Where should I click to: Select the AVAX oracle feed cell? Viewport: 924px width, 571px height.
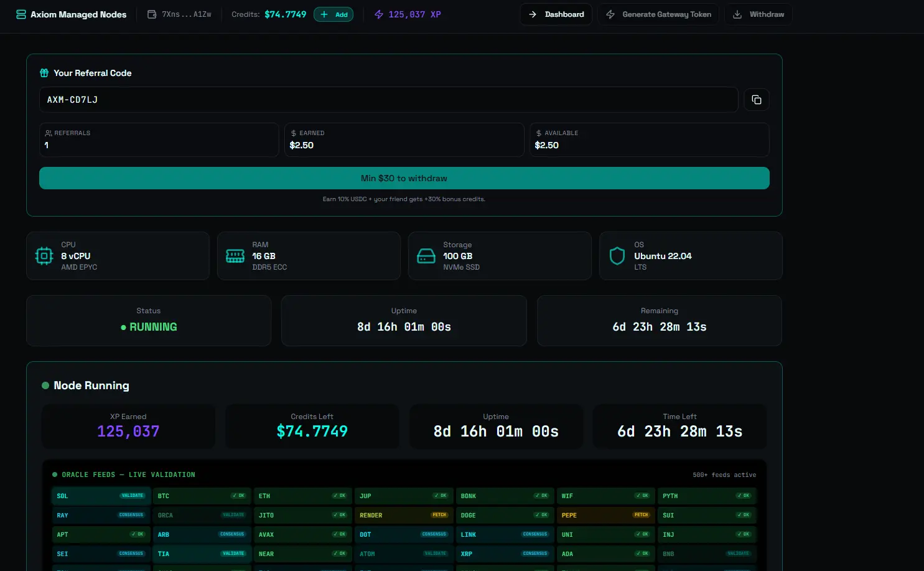(303, 535)
